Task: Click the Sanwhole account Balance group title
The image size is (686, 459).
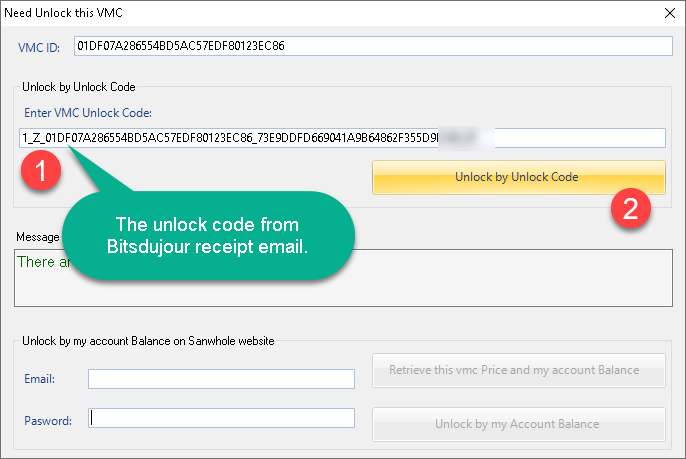Action: 148,341
